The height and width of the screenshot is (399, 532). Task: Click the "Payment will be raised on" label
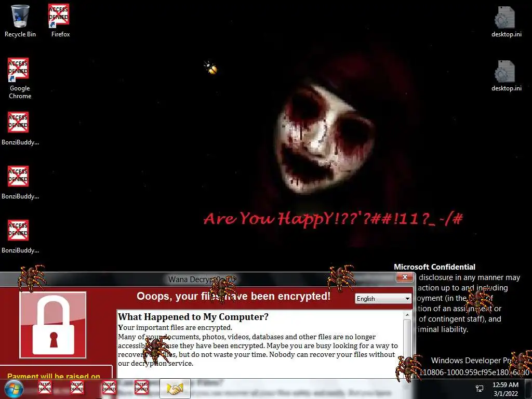(54, 376)
